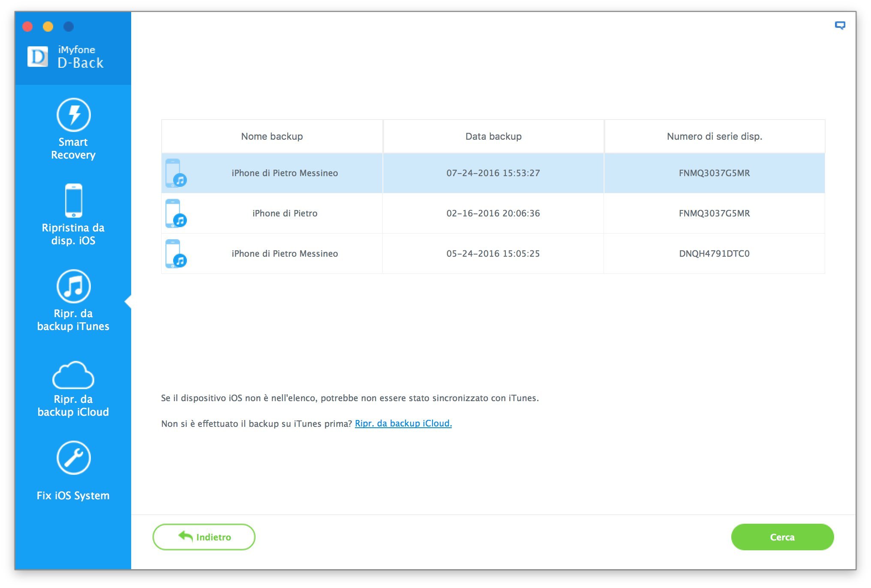871x588 pixels.
Task: Select backup dated 02-16-2016 20:06:36
Action: click(493, 213)
